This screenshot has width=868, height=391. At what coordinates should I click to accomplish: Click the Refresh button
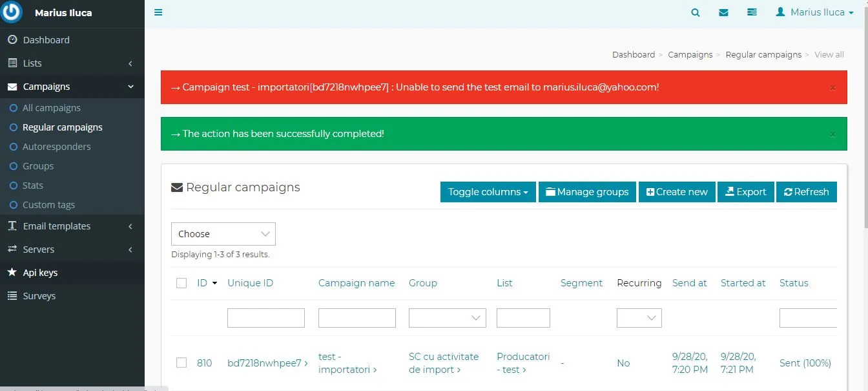[x=806, y=192]
